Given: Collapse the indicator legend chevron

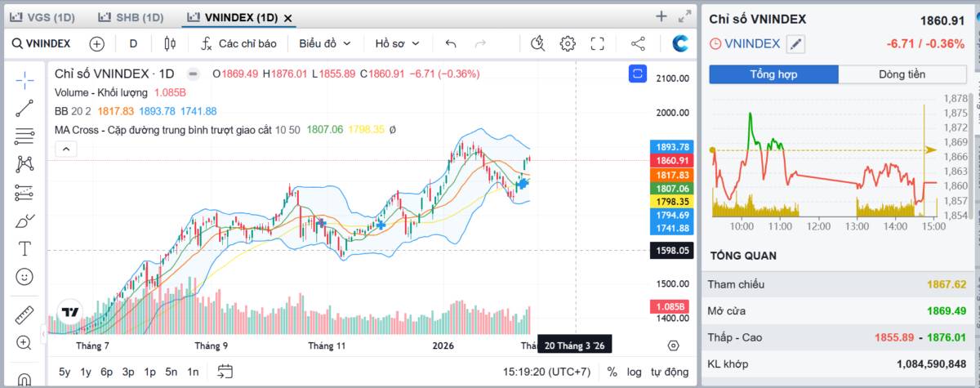Looking at the screenshot, I should tap(65, 149).
